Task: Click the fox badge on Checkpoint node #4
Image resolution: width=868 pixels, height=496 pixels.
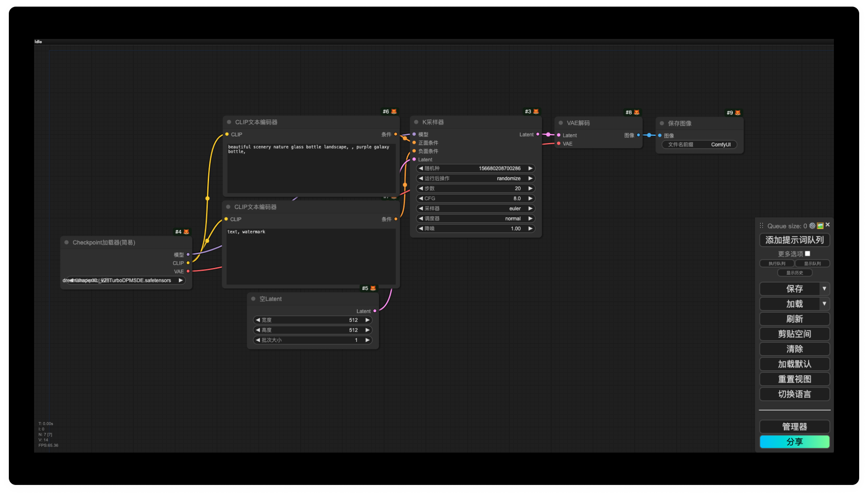Action: pyautogui.click(x=186, y=232)
